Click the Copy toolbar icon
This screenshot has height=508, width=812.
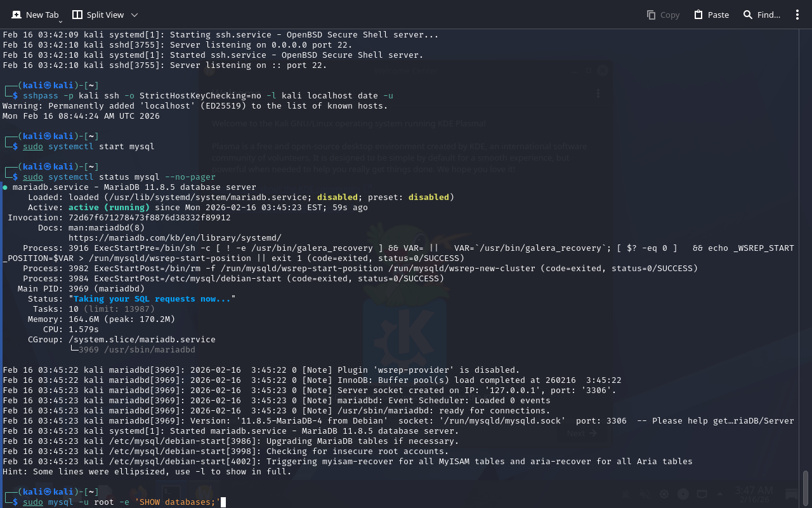(x=663, y=15)
